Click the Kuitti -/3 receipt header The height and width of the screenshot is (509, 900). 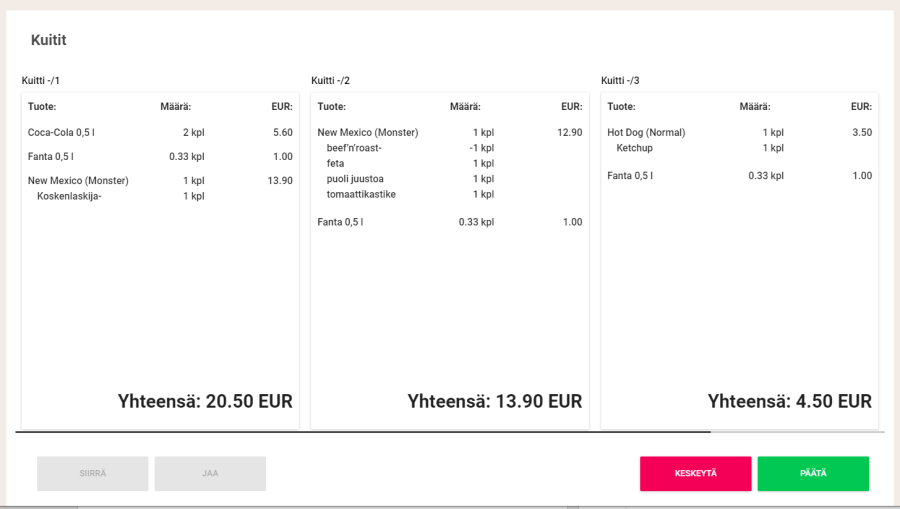click(620, 81)
